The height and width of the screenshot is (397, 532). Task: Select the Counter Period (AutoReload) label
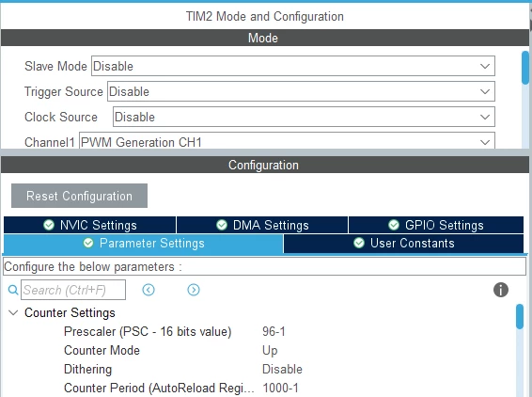[x=159, y=388]
